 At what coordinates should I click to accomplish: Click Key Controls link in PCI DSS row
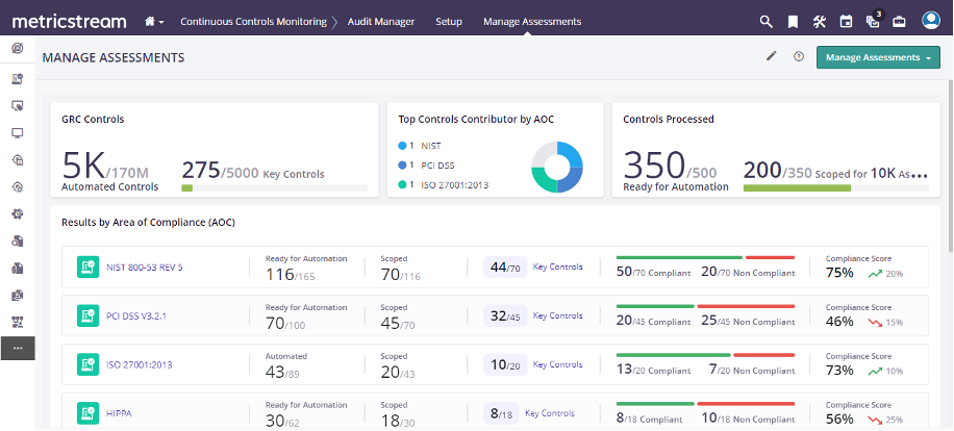point(557,315)
